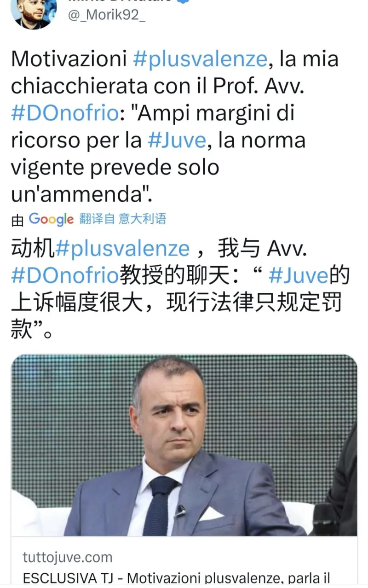The width and height of the screenshot is (368, 588).
Task: Open #DOnofrio hashtag in the Chinese translation
Action: 65,276
